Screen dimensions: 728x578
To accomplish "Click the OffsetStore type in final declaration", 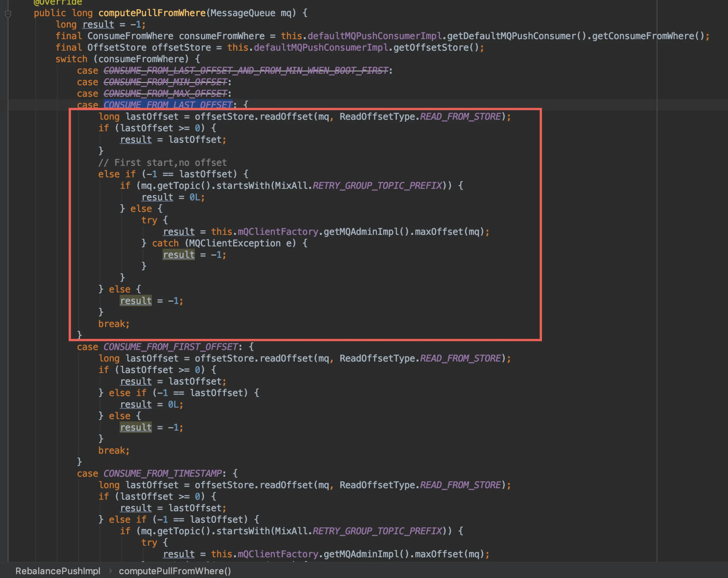I will pyautogui.click(x=117, y=47).
